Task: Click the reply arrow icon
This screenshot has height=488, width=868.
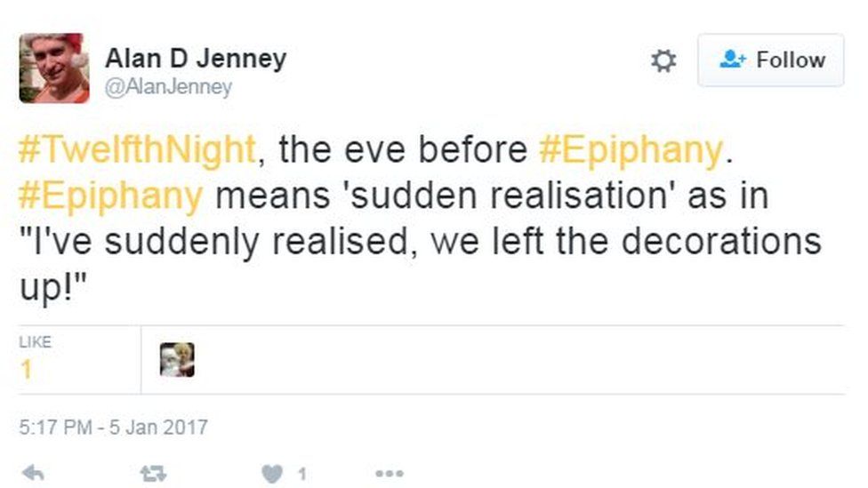Action: click(32, 473)
